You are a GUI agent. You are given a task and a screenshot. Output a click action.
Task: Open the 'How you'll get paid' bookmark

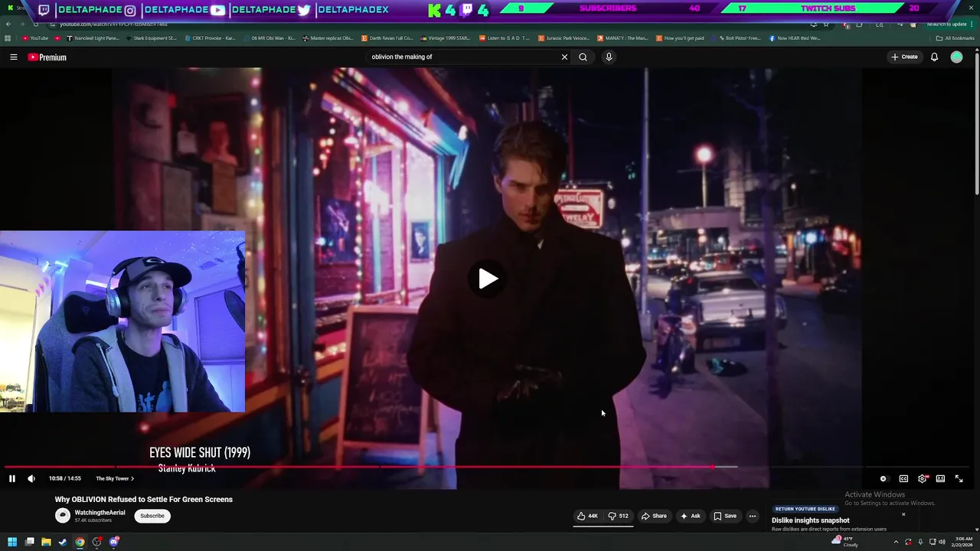point(680,38)
